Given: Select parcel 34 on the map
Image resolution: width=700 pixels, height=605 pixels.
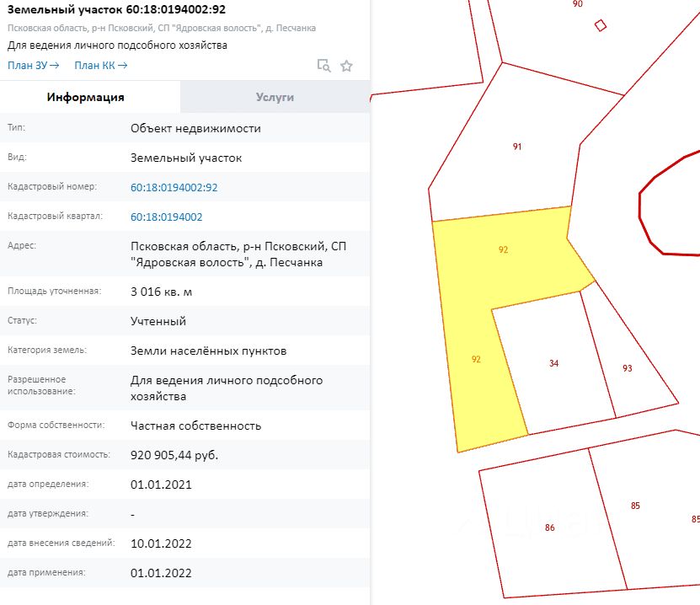Looking at the screenshot, I should point(553,363).
